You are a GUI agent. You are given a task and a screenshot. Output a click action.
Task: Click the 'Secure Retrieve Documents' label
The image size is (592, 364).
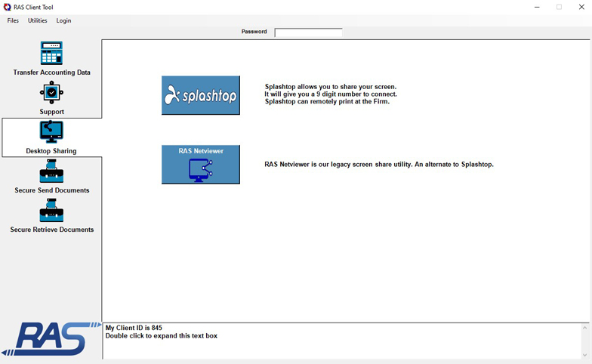pos(51,230)
